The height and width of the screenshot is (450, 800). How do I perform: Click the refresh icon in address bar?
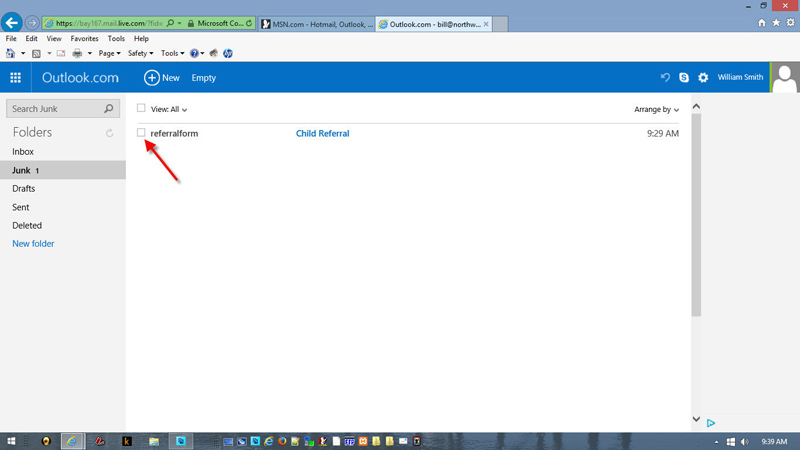click(x=249, y=23)
